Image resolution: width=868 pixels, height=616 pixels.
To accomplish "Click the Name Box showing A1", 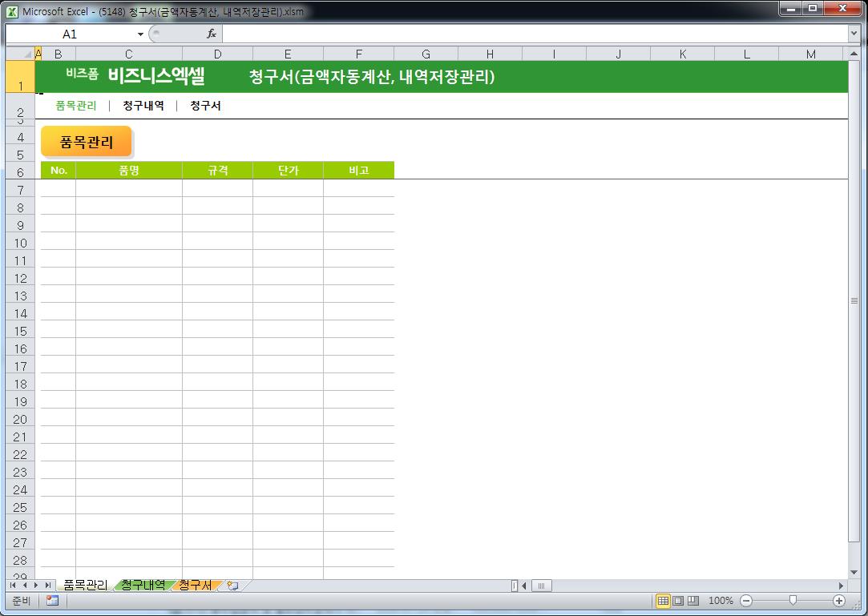I will pos(71,34).
